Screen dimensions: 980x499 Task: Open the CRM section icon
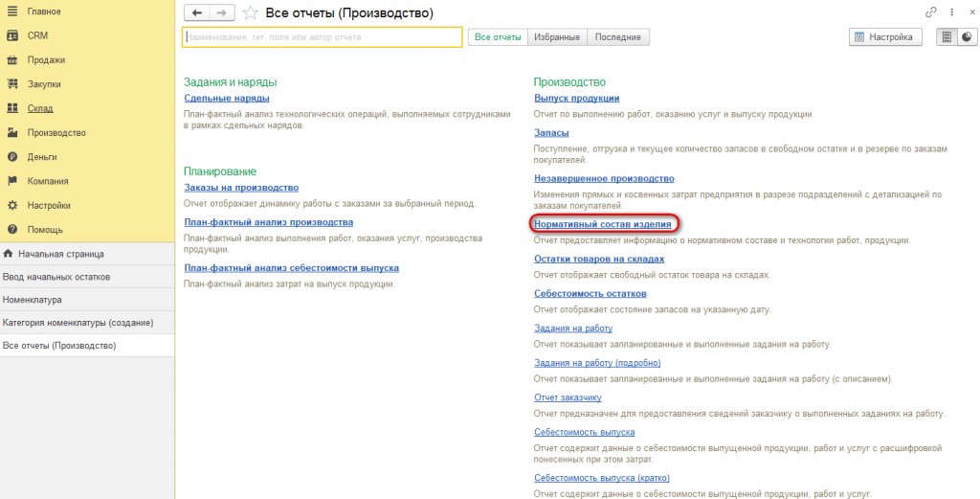point(11,35)
